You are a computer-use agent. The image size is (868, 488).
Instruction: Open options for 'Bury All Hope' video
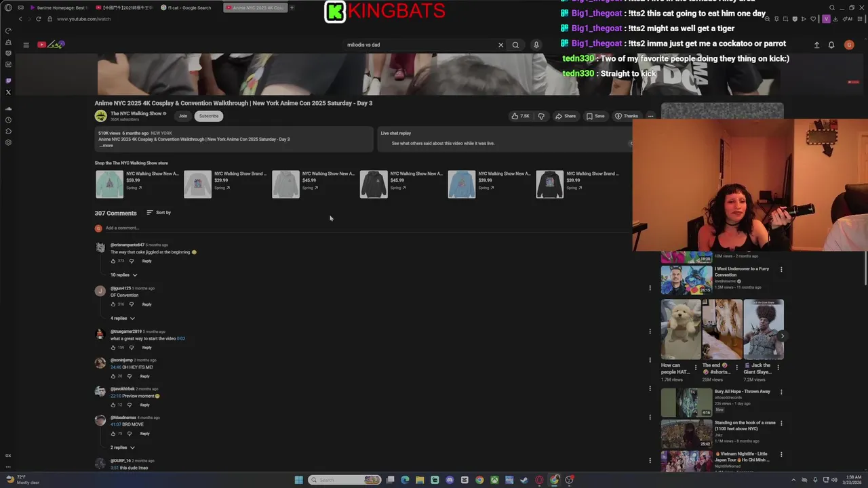(x=781, y=392)
